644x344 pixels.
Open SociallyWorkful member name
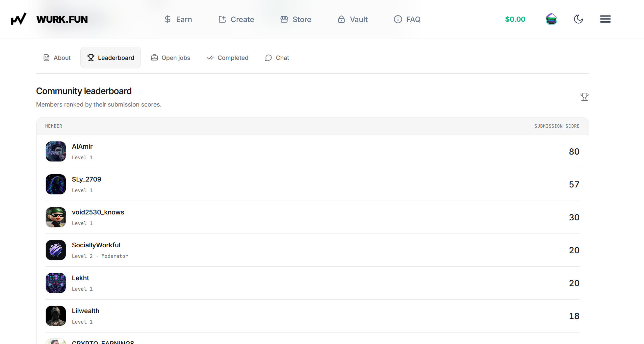point(96,245)
